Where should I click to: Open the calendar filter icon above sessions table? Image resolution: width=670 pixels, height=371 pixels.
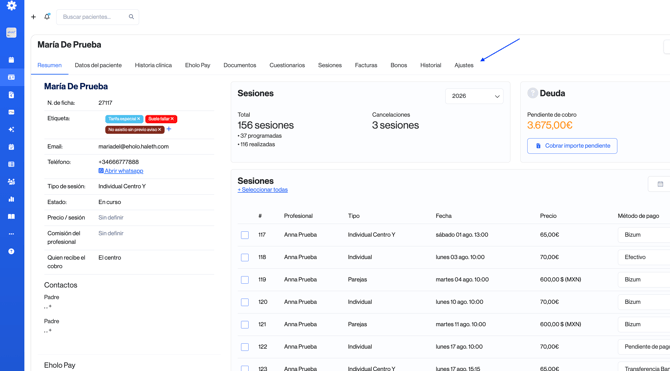tap(660, 184)
